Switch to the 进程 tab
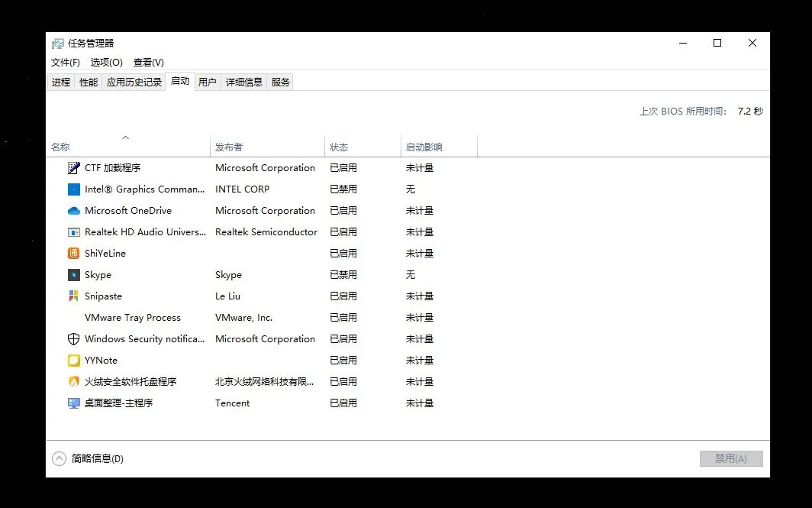The image size is (812, 508). point(61,82)
